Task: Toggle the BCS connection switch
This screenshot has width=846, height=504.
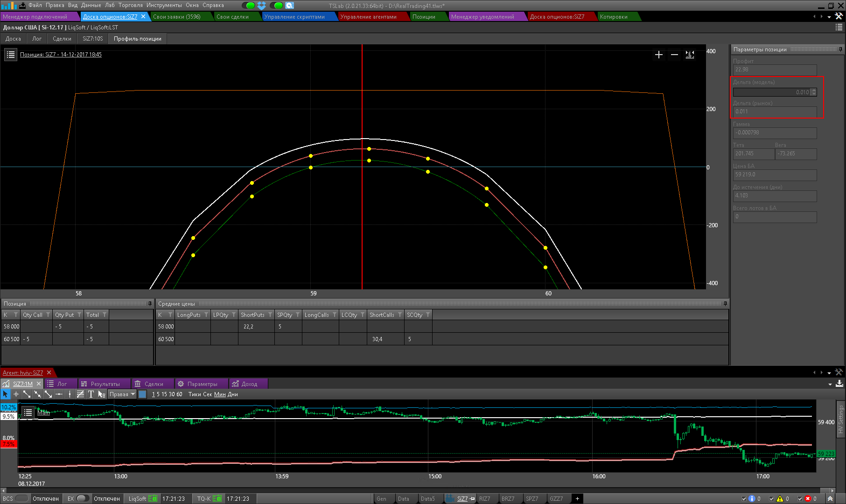Action: tap(21, 498)
